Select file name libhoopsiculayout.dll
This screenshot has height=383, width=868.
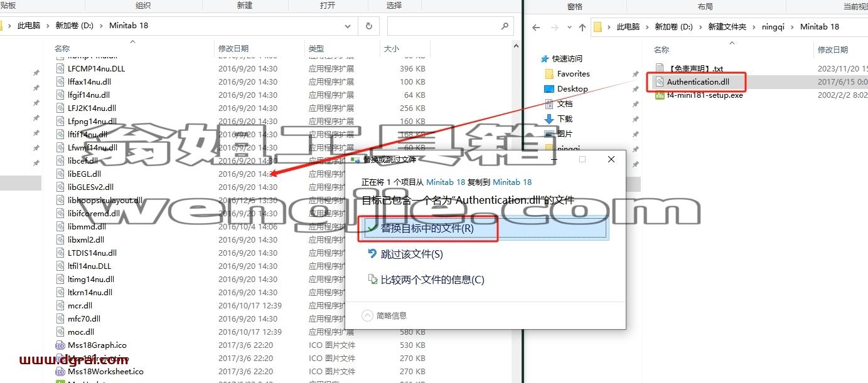105,200
